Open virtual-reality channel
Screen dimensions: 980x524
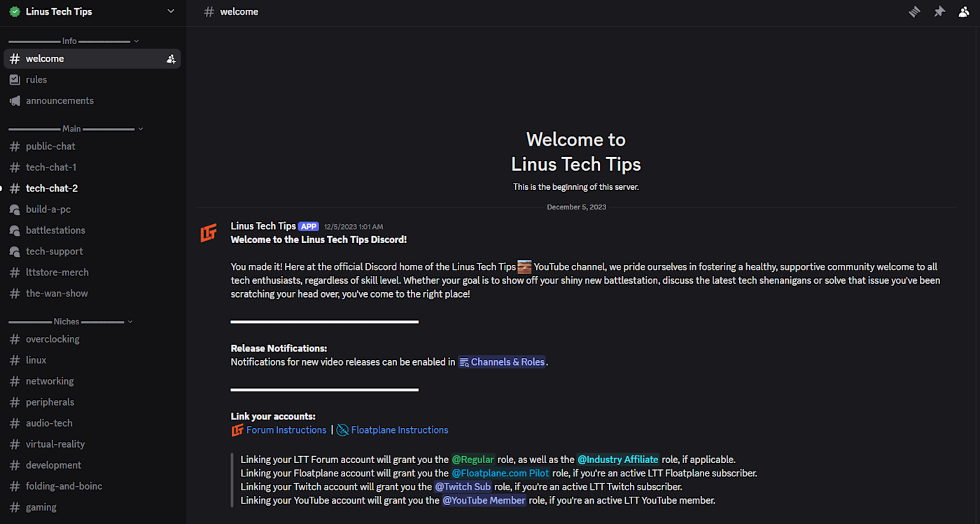[x=92, y=444]
